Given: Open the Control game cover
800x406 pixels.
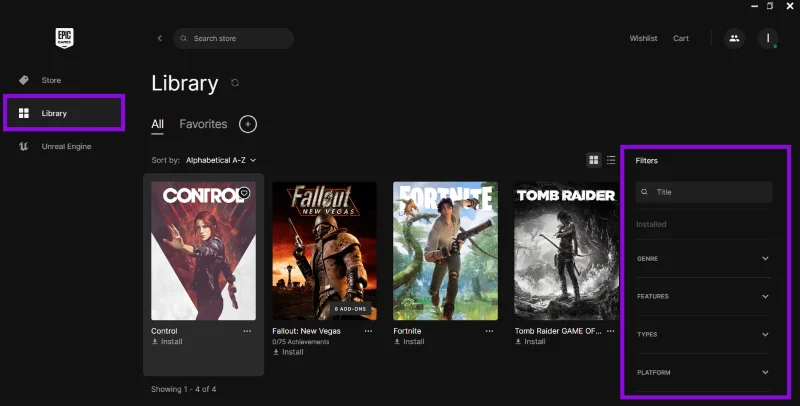Looking at the screenshot, I should (x=204, y=251).
